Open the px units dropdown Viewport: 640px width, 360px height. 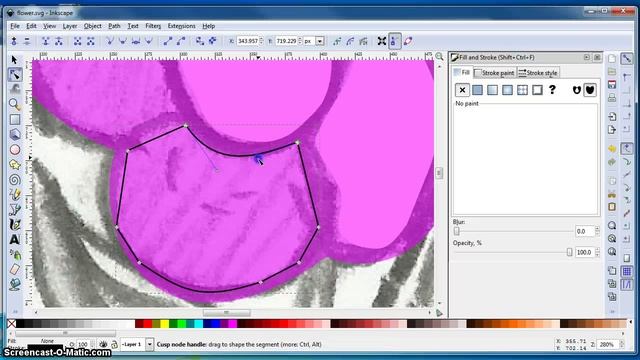[320, 41]
